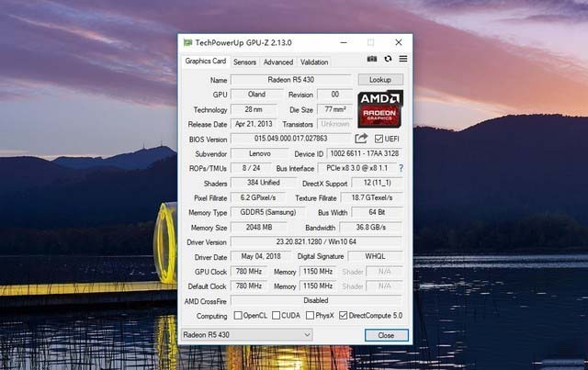This screenshot has height=370, width=588.
Task: Click the Transistors value Unknown
Action: pos(334,124)
